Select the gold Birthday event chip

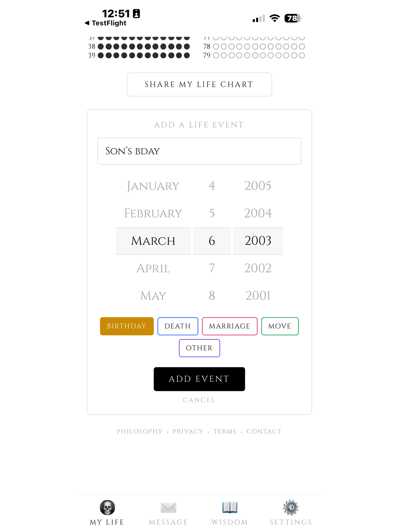127,326
